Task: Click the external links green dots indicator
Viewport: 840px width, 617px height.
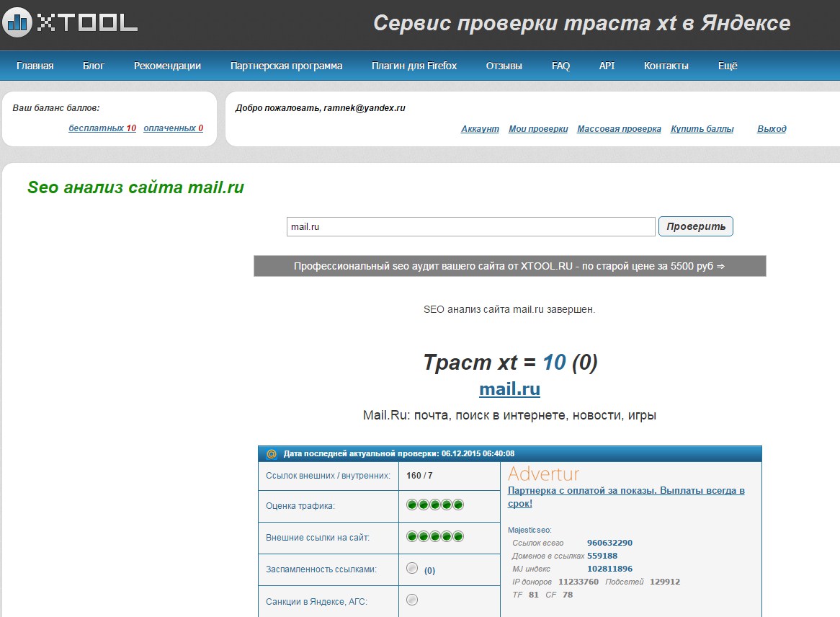Action: pyautogui.click(x=434, y=536)
